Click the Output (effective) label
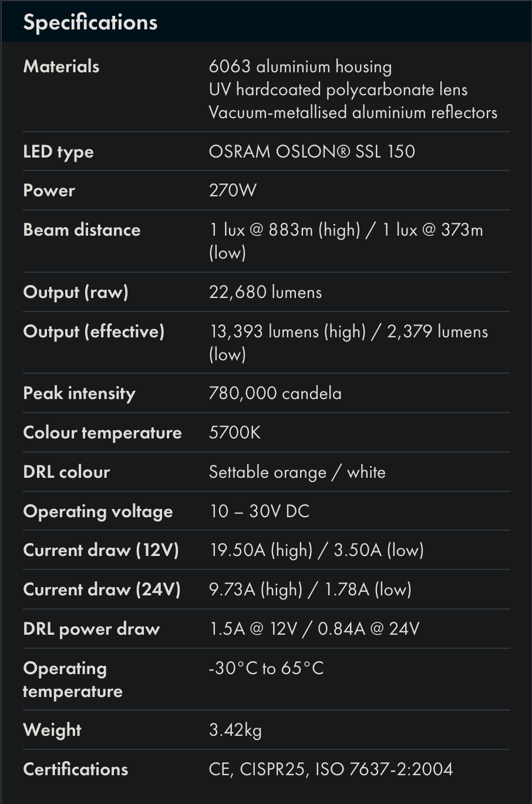 tap(93, 331)
